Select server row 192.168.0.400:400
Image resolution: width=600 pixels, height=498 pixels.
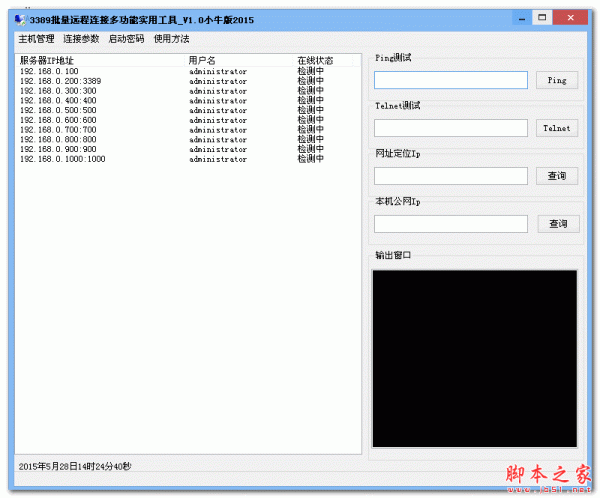click(x=188, y=101)
